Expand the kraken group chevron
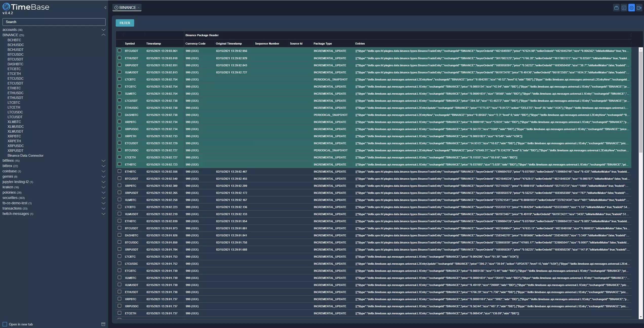Viewport: 644px width, 328px height. [103, 187]
